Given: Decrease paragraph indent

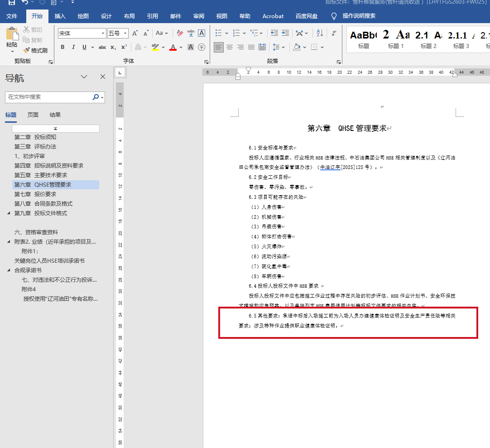Looking at the screenshot, I should tap(274, 33).
